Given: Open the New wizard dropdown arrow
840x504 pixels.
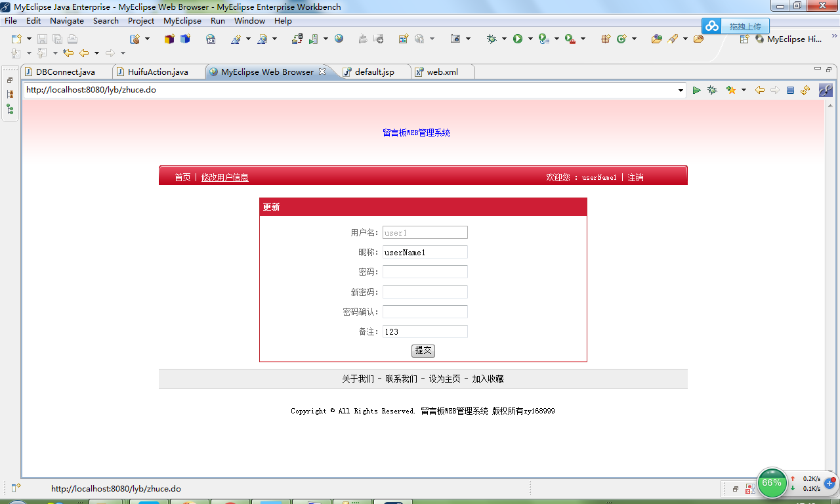Looking at the screenshot, I should 29,39.
